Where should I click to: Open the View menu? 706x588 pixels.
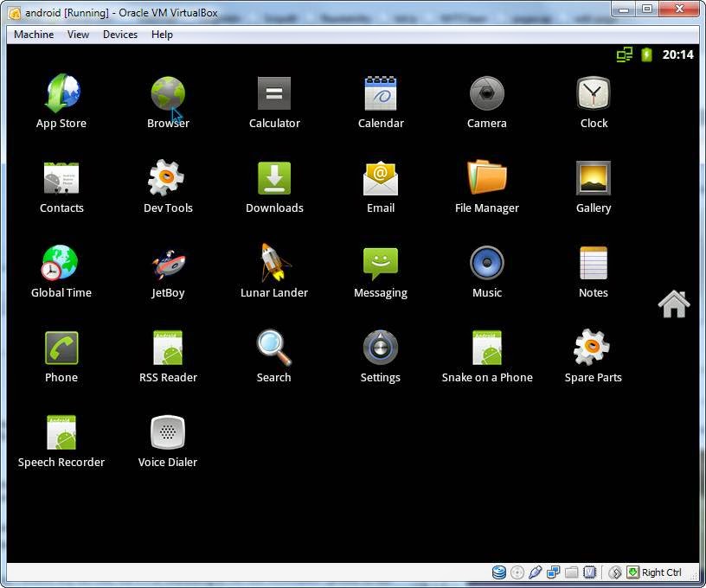click(x=79, y=35)
